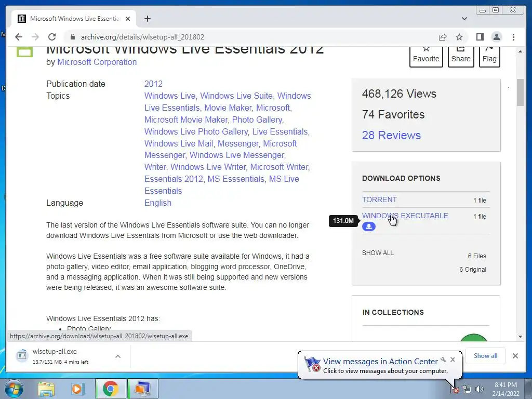Click the browser forward arrow
Screen dimensions: 532x399
(x=35, y=37)
